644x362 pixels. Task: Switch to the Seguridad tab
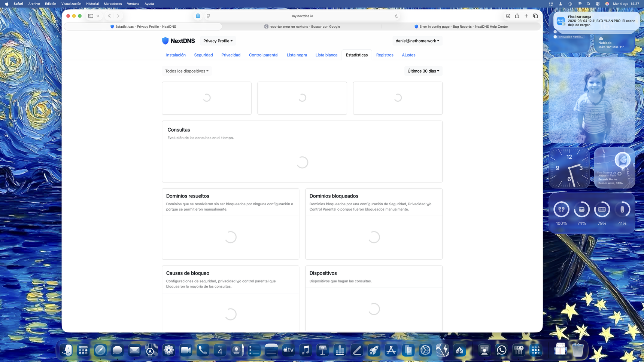[203, 55]
